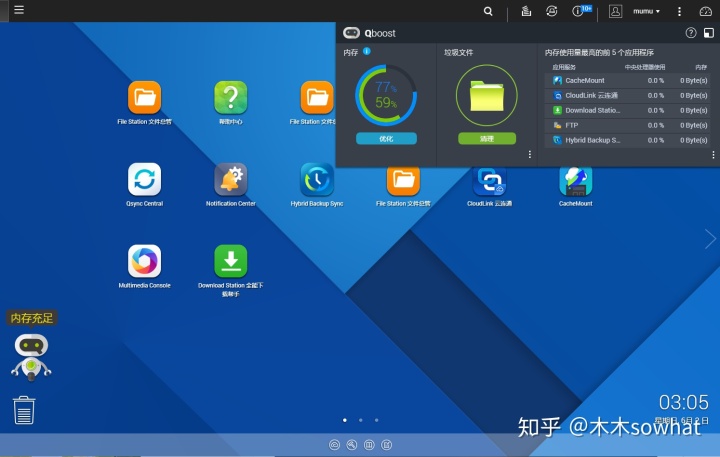Open the desktop trash can

coord(24,410)
